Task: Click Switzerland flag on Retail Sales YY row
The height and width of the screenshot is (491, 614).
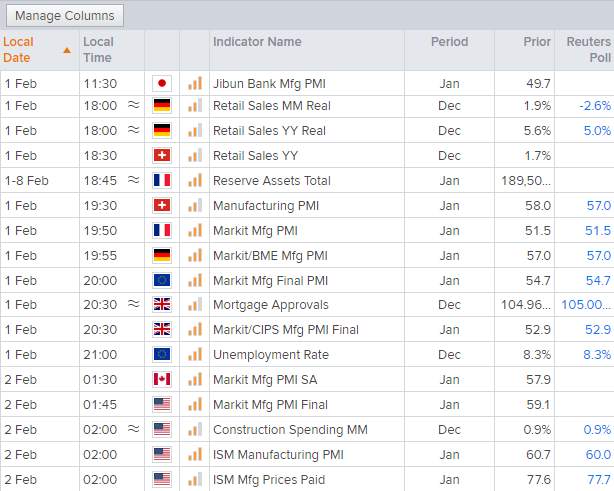Action: (162, 155)
